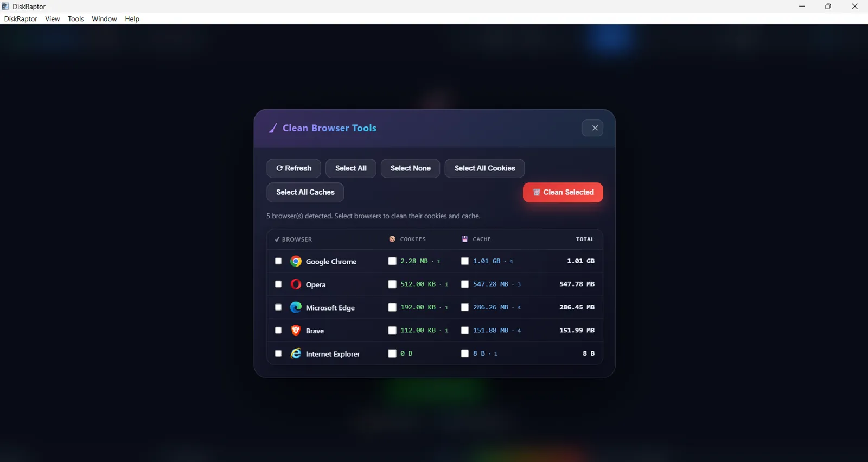Click Select All Cookies button

484,168
